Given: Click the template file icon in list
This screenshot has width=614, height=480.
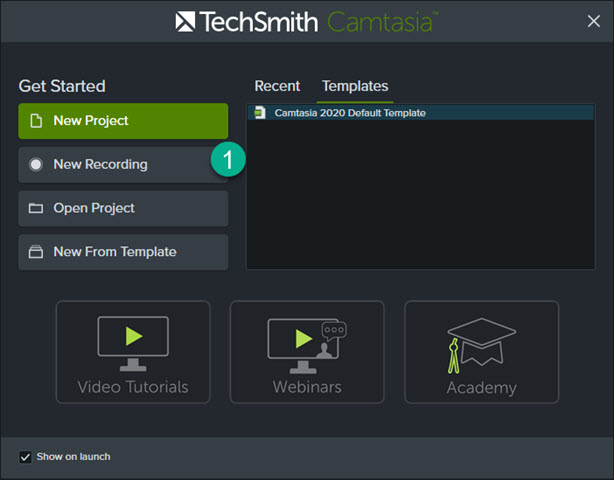Looking at the screenshot, I should pos(260,113).
